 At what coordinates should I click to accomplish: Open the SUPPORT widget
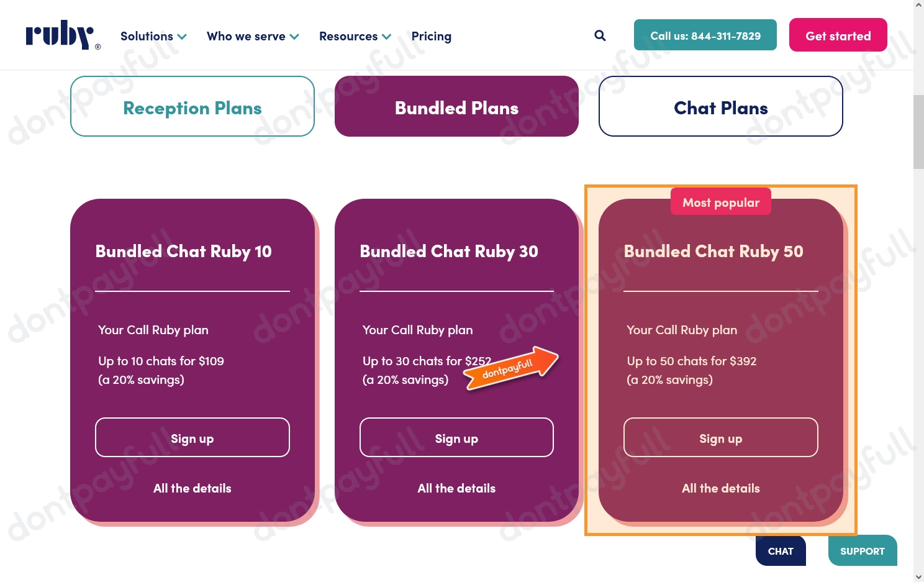pos(862,550)
